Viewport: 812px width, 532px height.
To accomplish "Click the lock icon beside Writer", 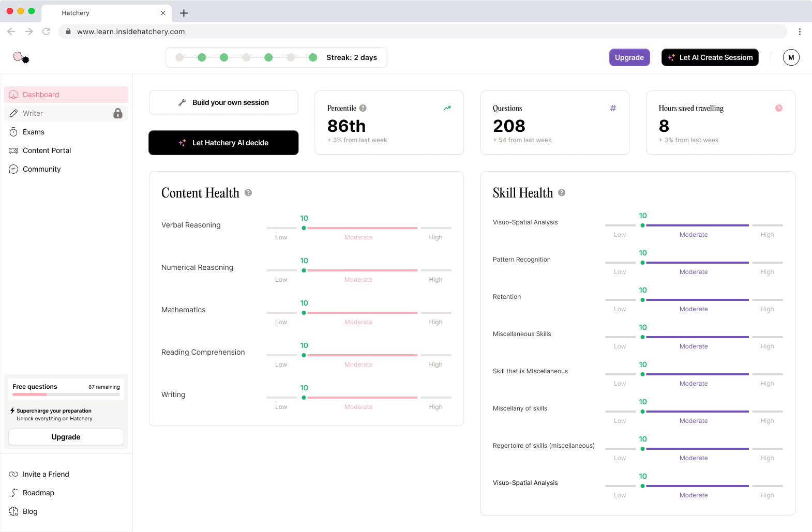I will pos(118,113).
